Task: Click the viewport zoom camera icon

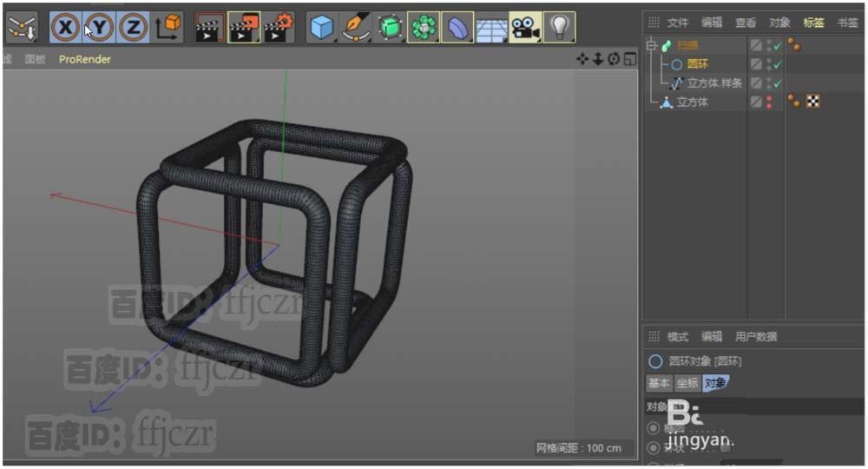Action: point(598,59)
